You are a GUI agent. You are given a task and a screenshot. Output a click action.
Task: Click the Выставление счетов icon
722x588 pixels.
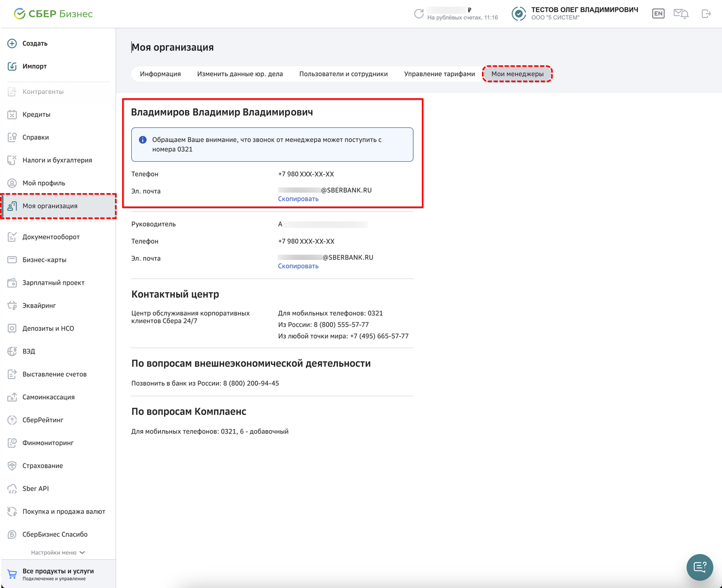coord(12,374)
